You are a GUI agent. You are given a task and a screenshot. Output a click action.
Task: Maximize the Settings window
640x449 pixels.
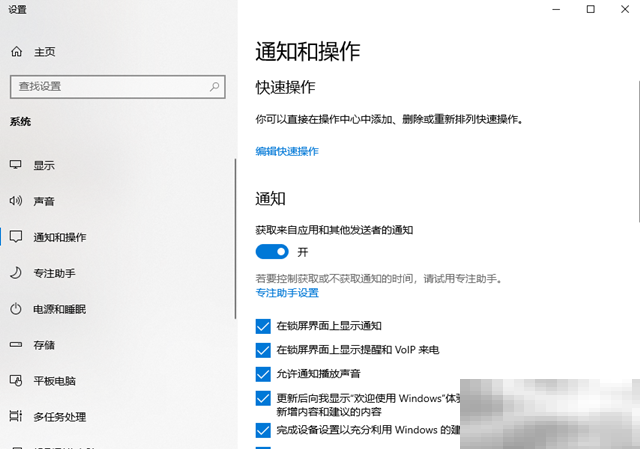[x=591, y=9]
